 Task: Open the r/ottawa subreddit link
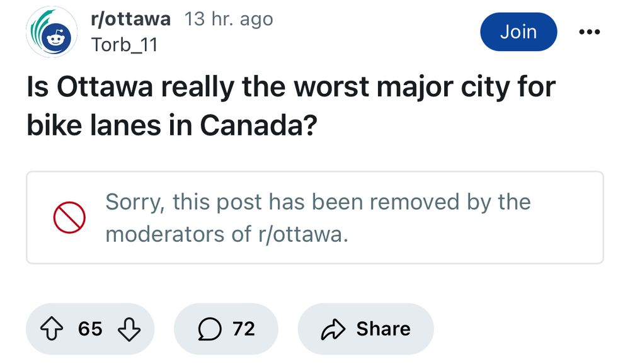[130, 19]
